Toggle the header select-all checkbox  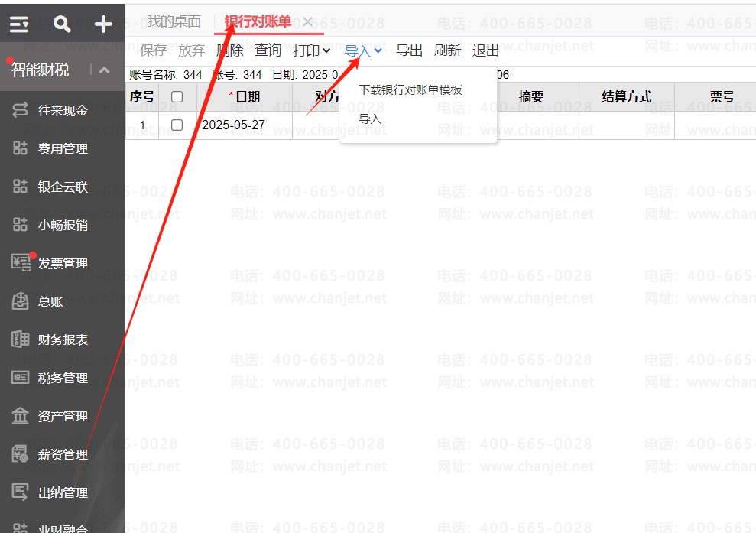[177, 97]
